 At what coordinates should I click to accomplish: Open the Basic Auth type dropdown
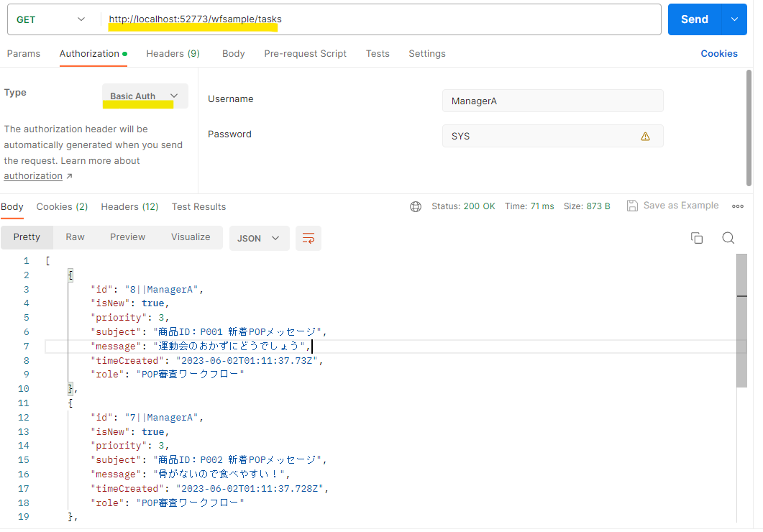145,96
